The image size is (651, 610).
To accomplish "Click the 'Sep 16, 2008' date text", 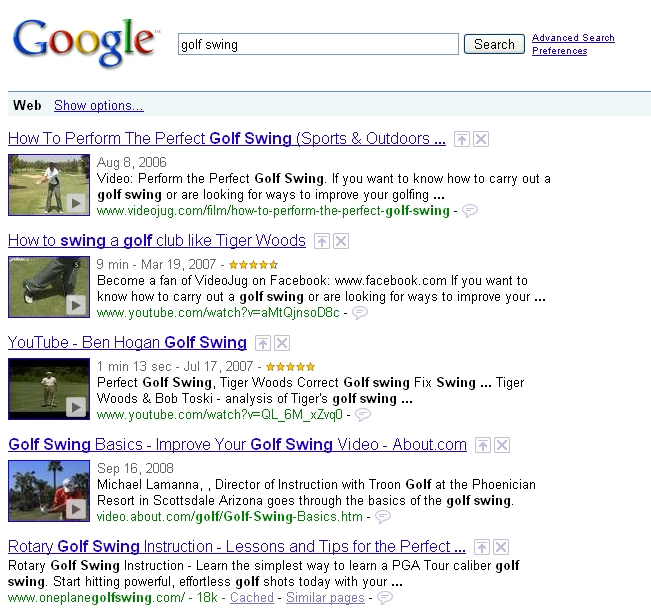I will click(x=135, y=468).
